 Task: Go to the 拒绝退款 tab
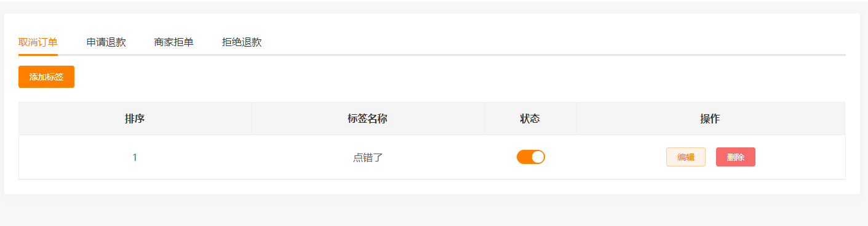tap(242, 42)
